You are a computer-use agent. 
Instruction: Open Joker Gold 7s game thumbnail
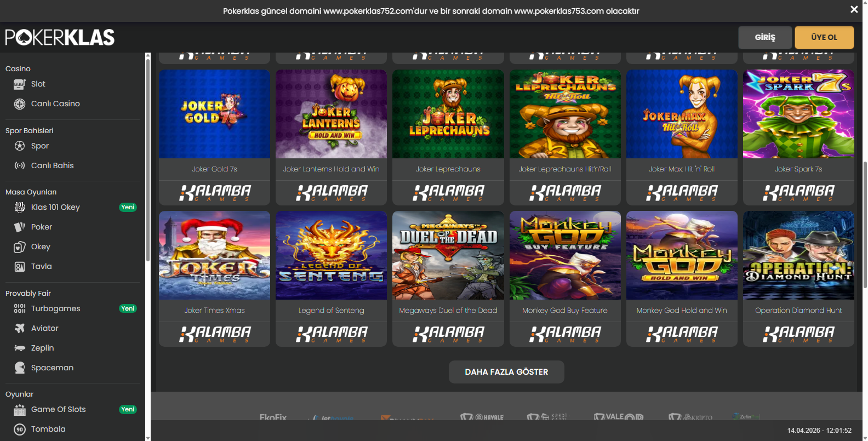tap(214, 114)
